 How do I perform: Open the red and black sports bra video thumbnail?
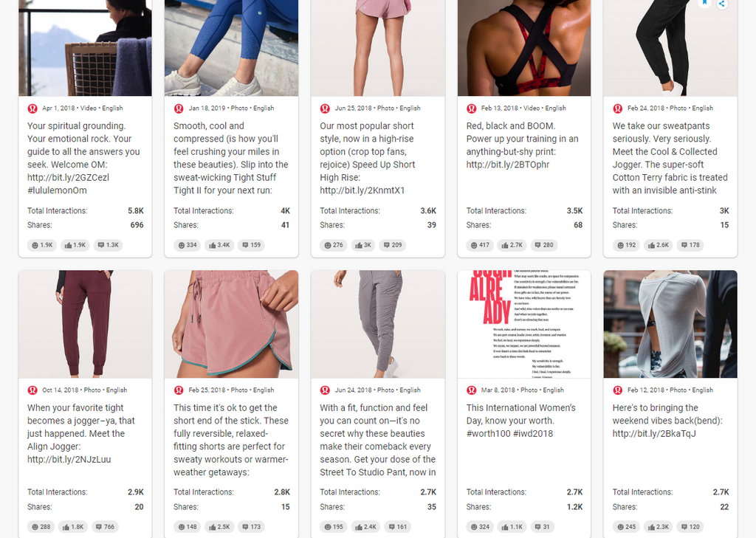point(524,48)
